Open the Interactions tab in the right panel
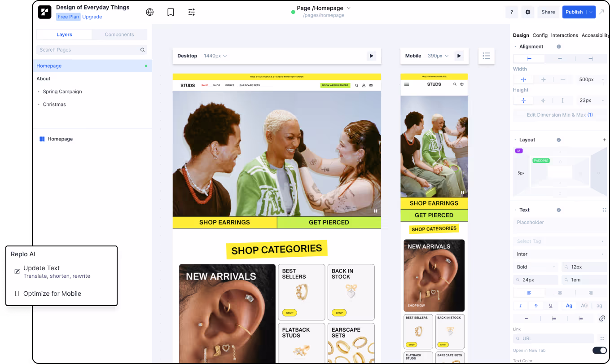Viewport: 610px width, 364px height. (564, 35)
